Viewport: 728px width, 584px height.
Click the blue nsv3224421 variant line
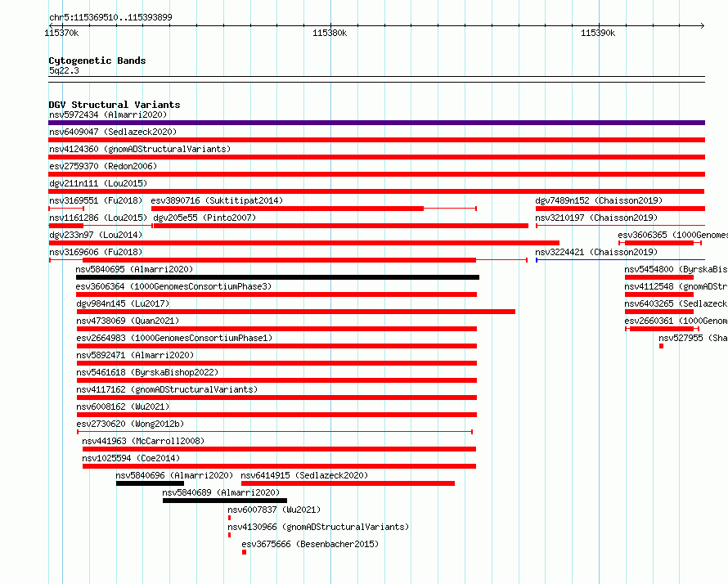tap(620, 260)
